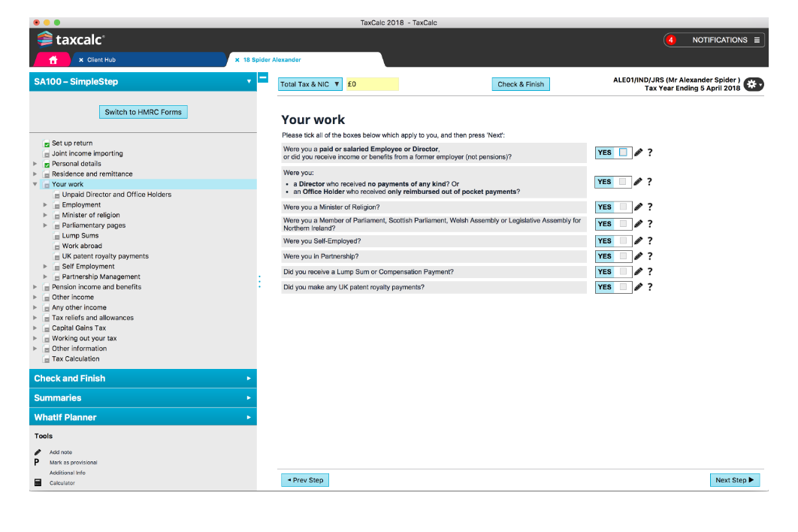Tick YES for paid or salaried Employee

623,153
